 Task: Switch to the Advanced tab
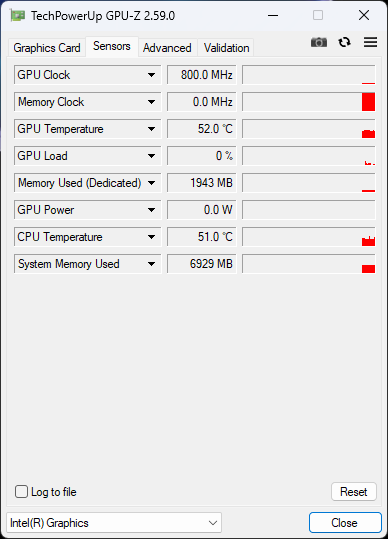click(x=167, y=48)
